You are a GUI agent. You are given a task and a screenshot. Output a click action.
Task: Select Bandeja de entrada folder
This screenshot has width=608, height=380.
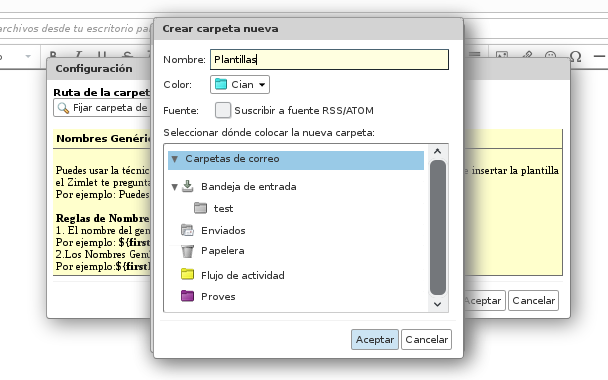tap(248, 187)
